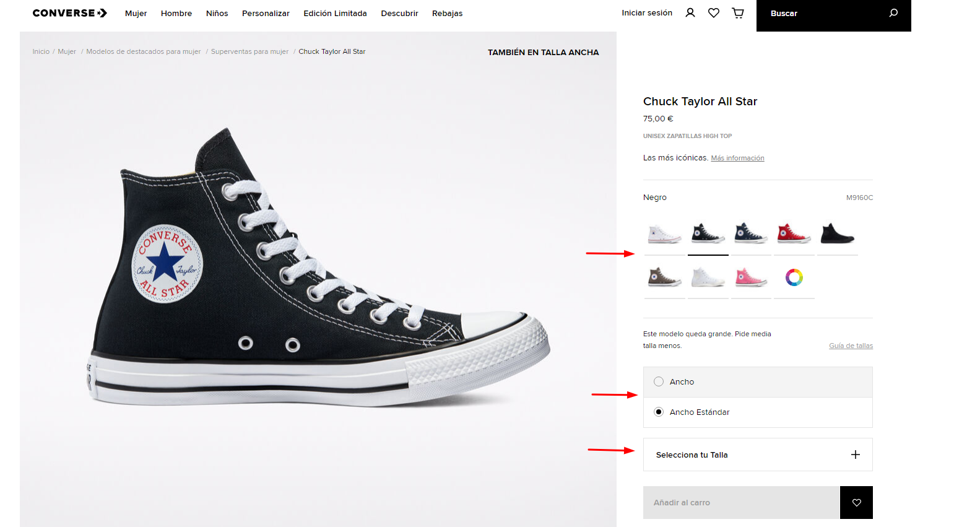The width and height of the screenshot is (980, 527).
Task: Open the Edición Limitada menu
Action: (x=335, y=13)
